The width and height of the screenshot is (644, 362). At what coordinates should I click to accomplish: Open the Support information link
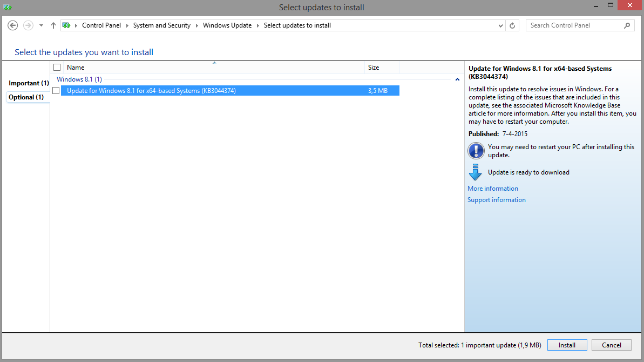point(497,200)
